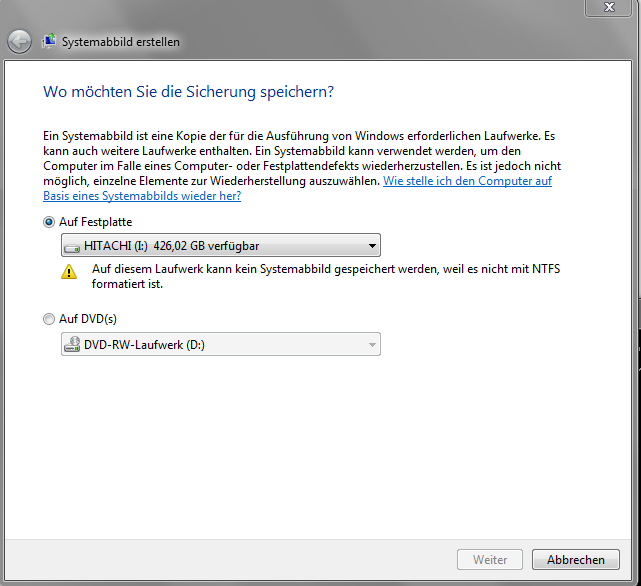Click the 'Wo möchten Sie die Sicherung speichern?' heading
Screen dimensions: 641x586
pyautogui.click(x=188, y=92)
